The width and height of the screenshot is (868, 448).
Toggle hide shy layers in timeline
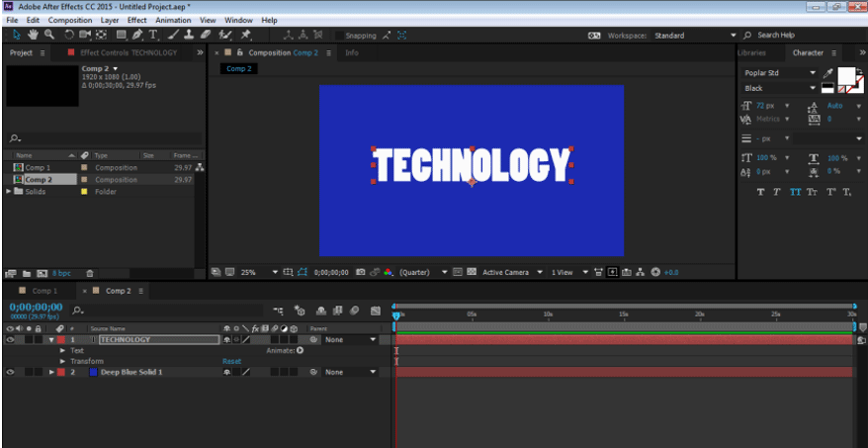click(320, 311)
